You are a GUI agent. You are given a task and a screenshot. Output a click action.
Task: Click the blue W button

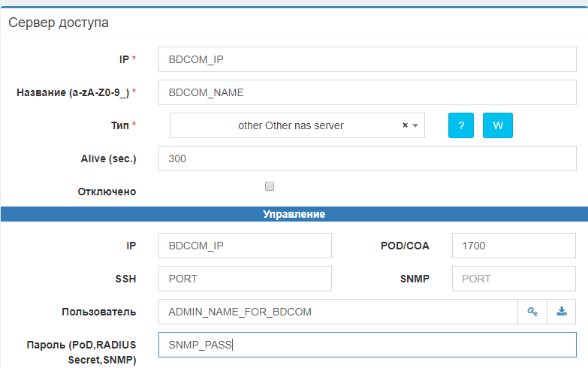[497, 125]
